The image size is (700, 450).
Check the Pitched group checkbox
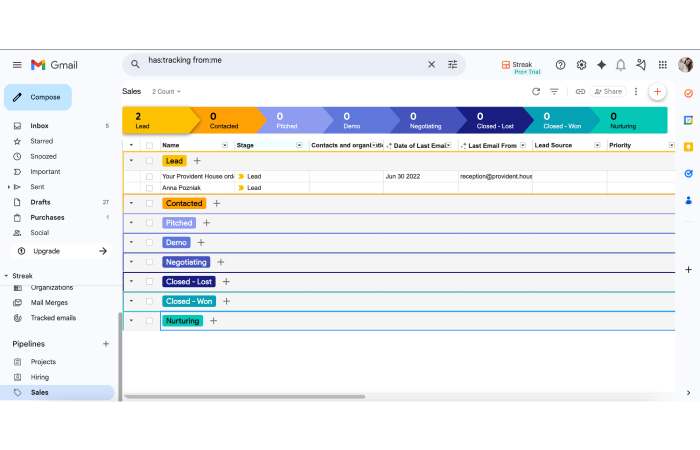tap(149, 223)
